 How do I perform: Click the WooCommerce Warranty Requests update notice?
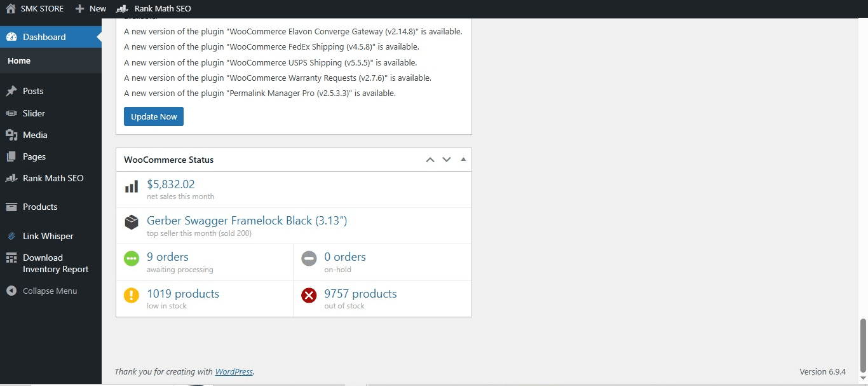[278, 78]
